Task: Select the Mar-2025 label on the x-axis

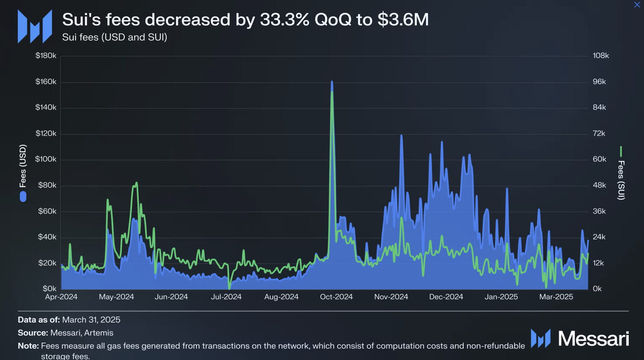Action: pos(556,297)
